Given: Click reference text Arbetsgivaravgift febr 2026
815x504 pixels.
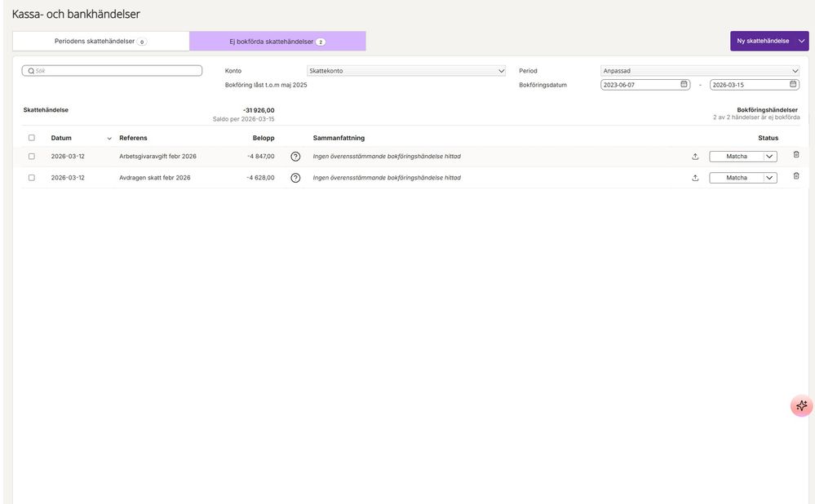Looking at the screenshot, I should click(x=158, y=157).
